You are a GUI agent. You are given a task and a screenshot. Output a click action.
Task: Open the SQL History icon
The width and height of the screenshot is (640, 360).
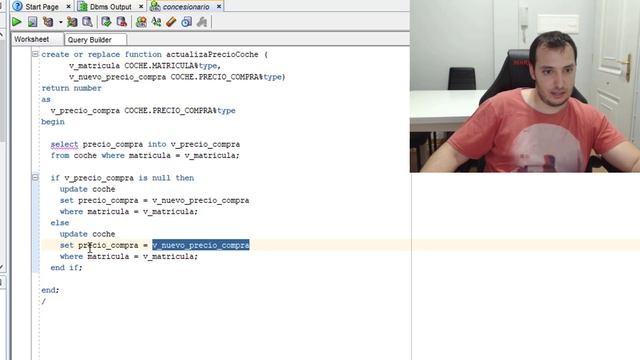tap(187, 22)
